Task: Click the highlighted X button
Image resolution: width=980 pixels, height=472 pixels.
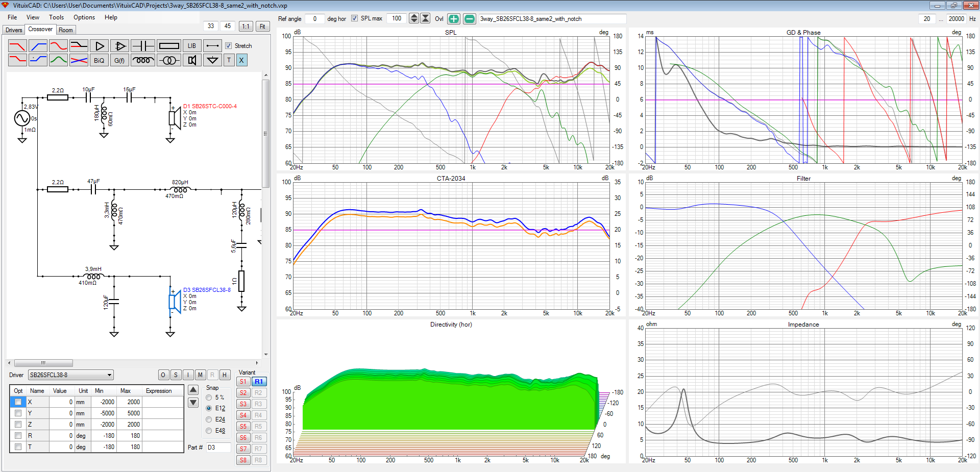Action: (x=241, y=60)
